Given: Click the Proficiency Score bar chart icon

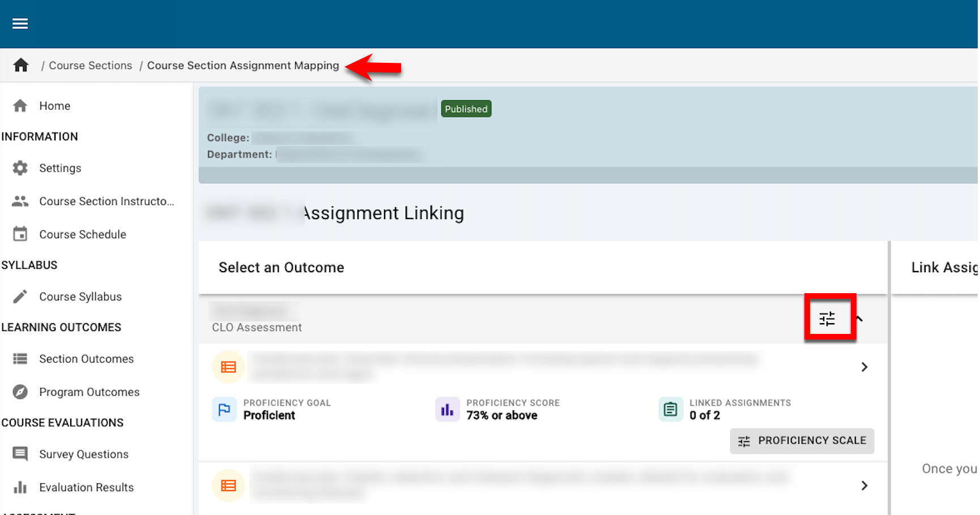Looking at the screenshot, I should coord(447,409).
